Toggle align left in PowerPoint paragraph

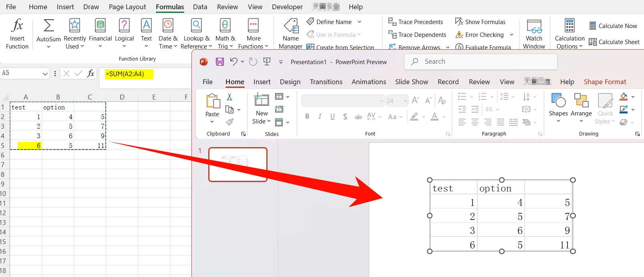(x=462, y=122)
